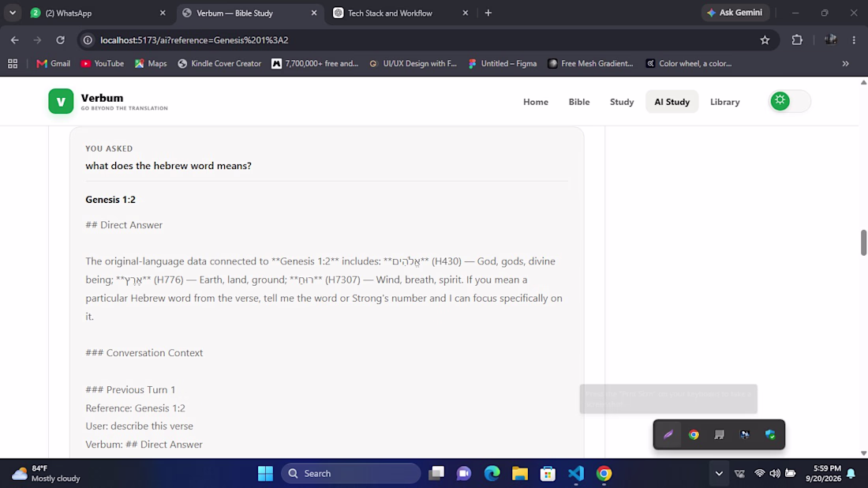This screenshot has height=488, width=868.
Task: Reload the current page
Action: [60, 40]
